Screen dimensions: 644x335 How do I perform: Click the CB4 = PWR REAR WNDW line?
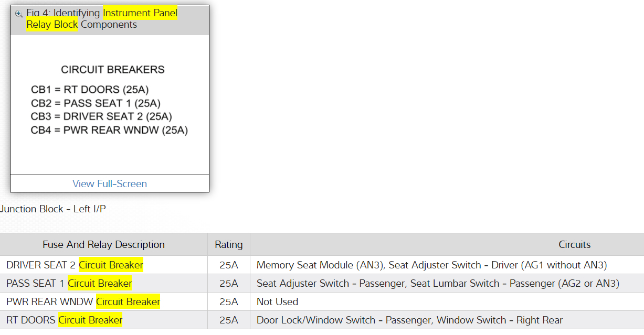click(x=109, y=130)
